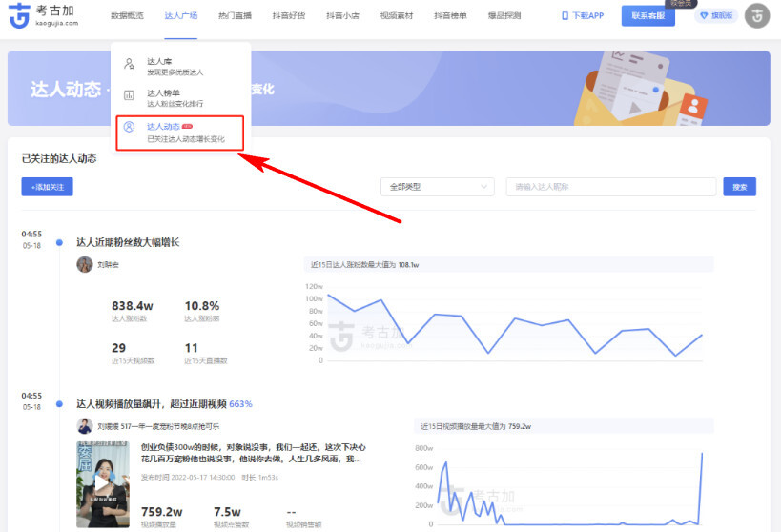Click the 考古加 logo icon
781x532 pixels.
click(20, 16)
